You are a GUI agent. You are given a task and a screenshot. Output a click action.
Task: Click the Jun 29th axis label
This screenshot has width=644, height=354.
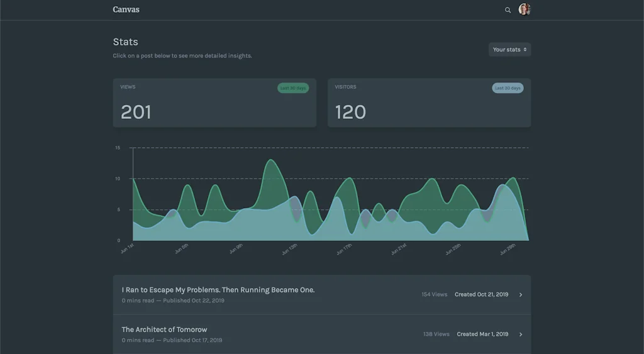[508, 250]
